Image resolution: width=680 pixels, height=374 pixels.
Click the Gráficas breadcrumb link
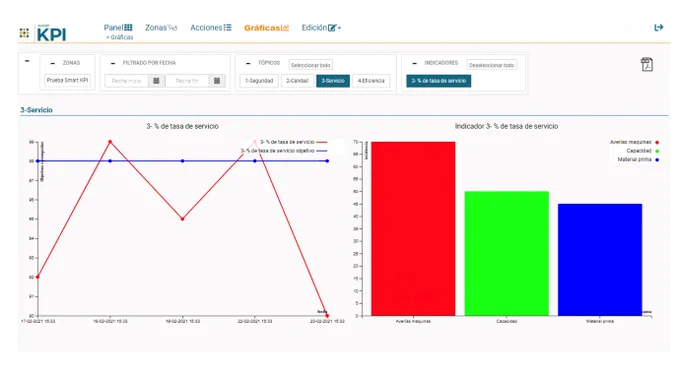121,37
